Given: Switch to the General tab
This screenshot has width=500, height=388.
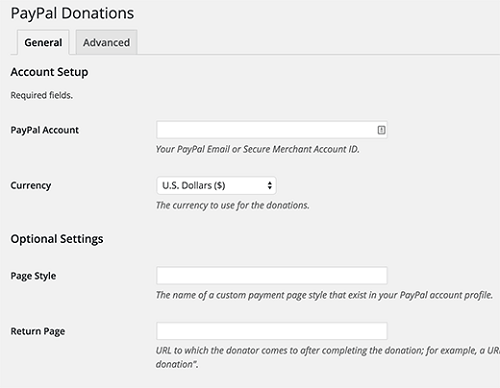Looking at the screenshot, I should (43, 42).
